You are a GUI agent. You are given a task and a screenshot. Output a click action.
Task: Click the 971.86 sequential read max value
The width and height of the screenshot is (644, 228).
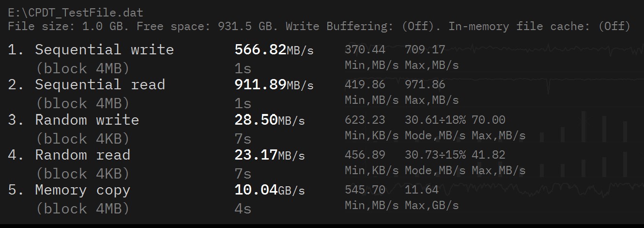coord(425,84)
